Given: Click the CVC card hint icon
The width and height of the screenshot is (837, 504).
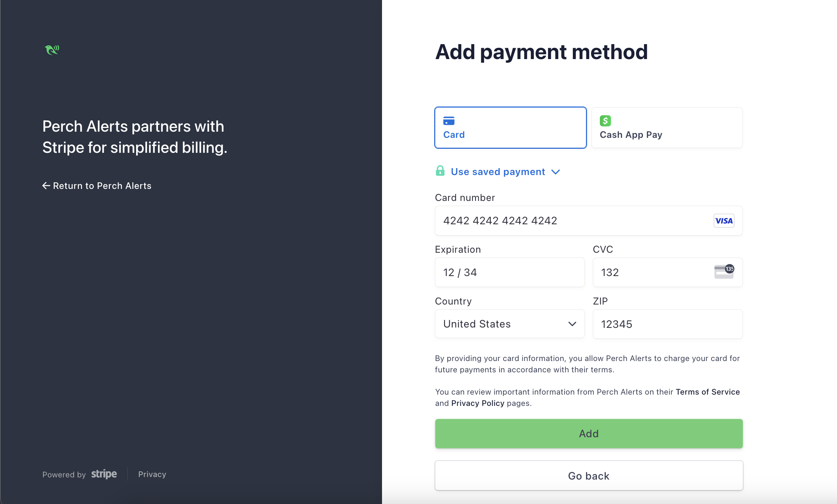Looking at the screenshot, I should [x=724, y=272].
